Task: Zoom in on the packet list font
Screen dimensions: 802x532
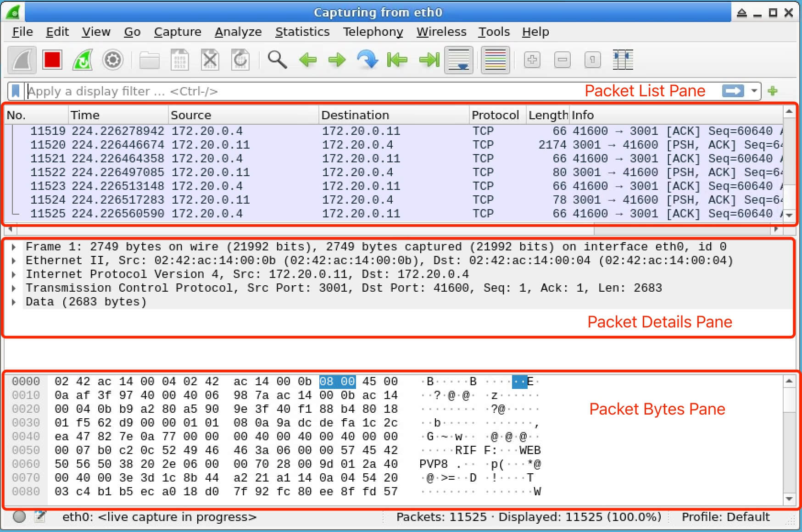Action: pyautogui.click(x=532, y=60)
